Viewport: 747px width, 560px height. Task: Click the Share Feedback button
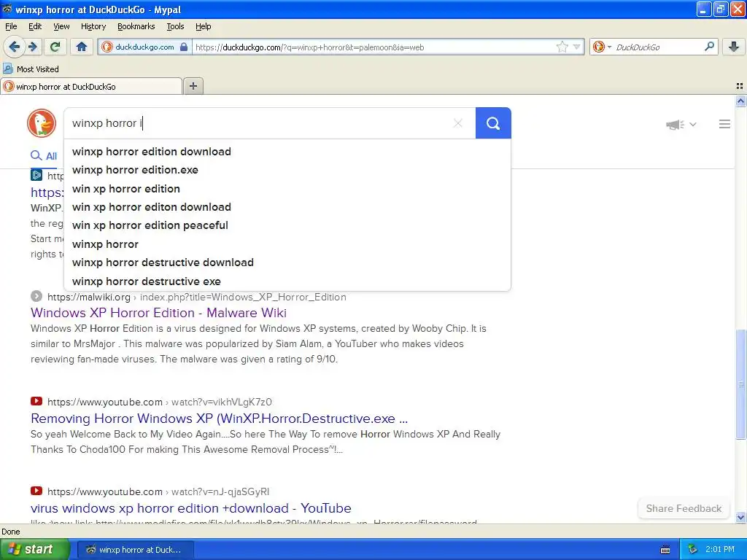coord(684,508)
